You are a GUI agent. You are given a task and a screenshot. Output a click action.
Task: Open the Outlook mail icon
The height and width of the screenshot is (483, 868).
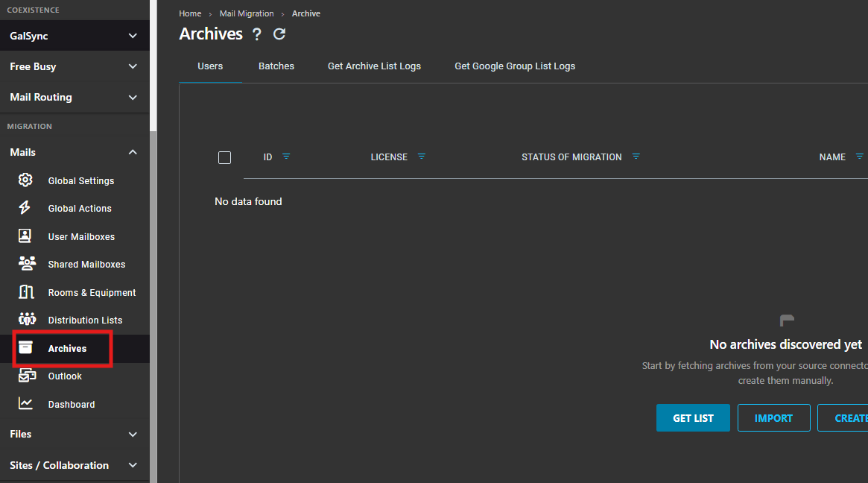pyautogui.click(x=27, y=376)
